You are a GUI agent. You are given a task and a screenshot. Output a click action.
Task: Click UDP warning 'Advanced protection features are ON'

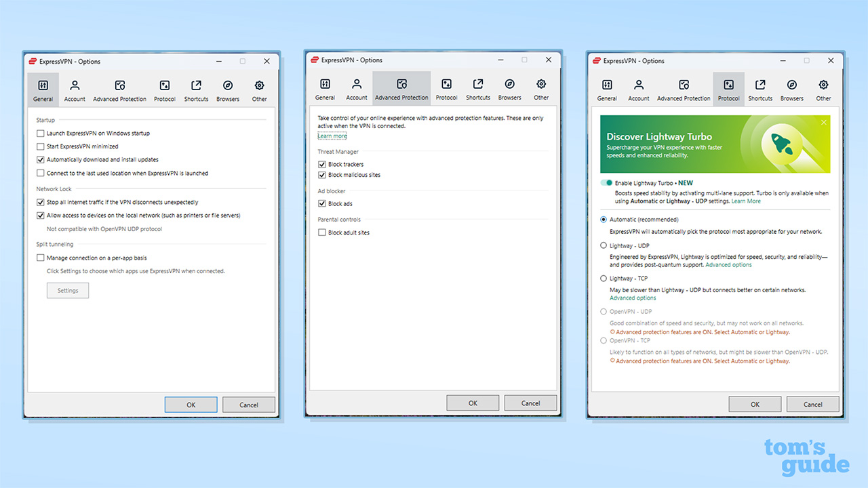pos(700,332)
